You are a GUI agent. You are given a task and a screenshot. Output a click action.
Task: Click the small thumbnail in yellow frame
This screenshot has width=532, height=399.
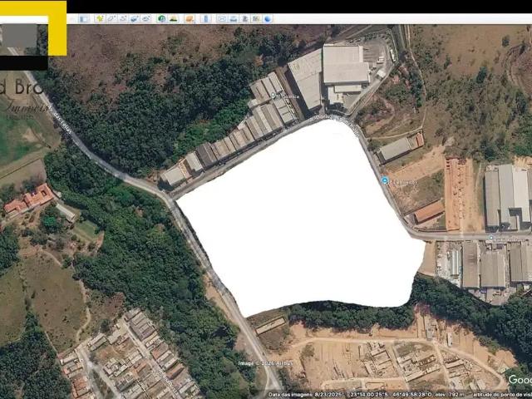[18, 35]
